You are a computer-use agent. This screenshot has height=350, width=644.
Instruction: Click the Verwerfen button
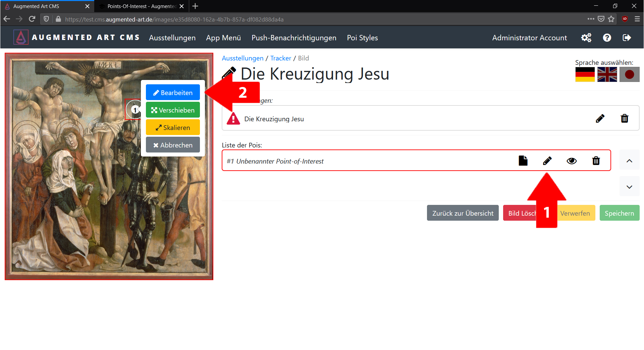[x=575, y=213]
